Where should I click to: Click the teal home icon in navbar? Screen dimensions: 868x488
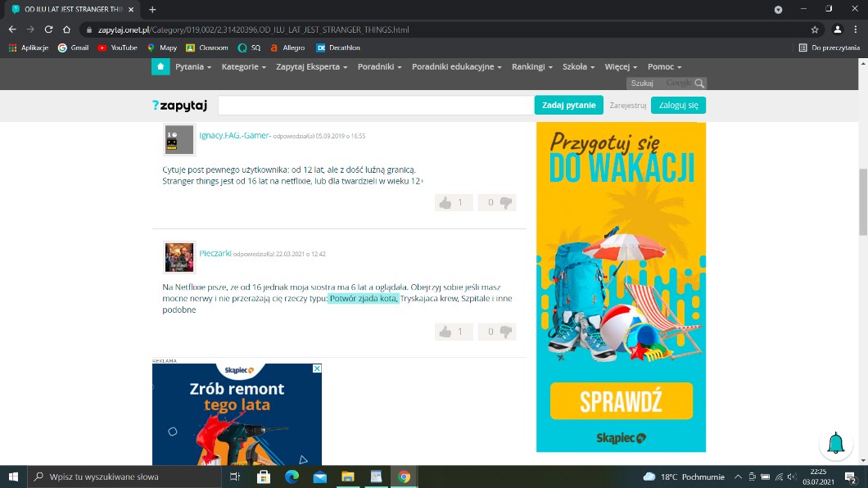(160, 66)
